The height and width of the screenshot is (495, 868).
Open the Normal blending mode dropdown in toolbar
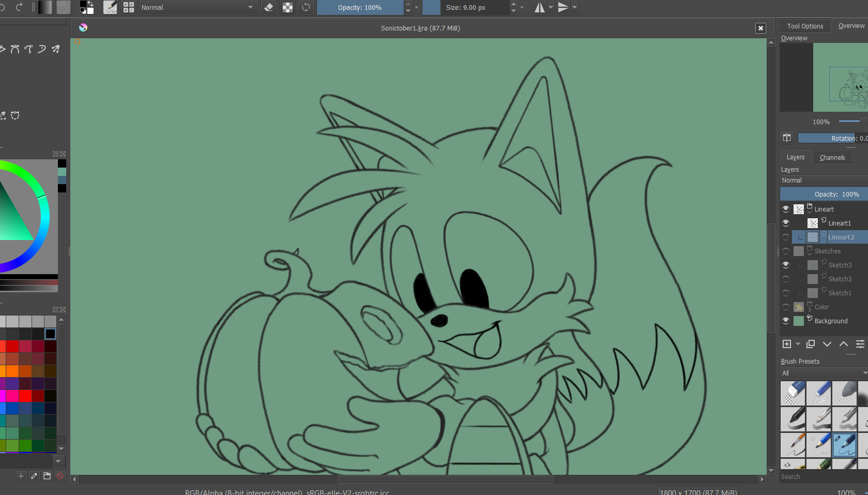coord(197,7)
